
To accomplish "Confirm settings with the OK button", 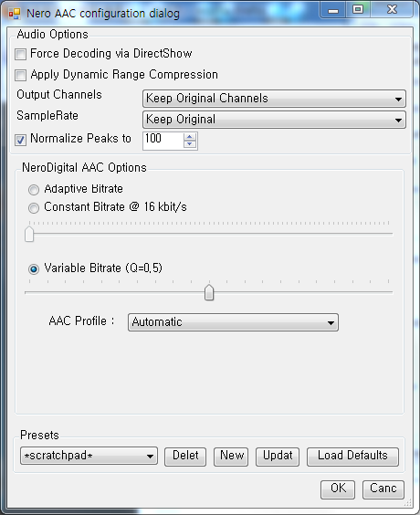I will (x=338, y=489).
